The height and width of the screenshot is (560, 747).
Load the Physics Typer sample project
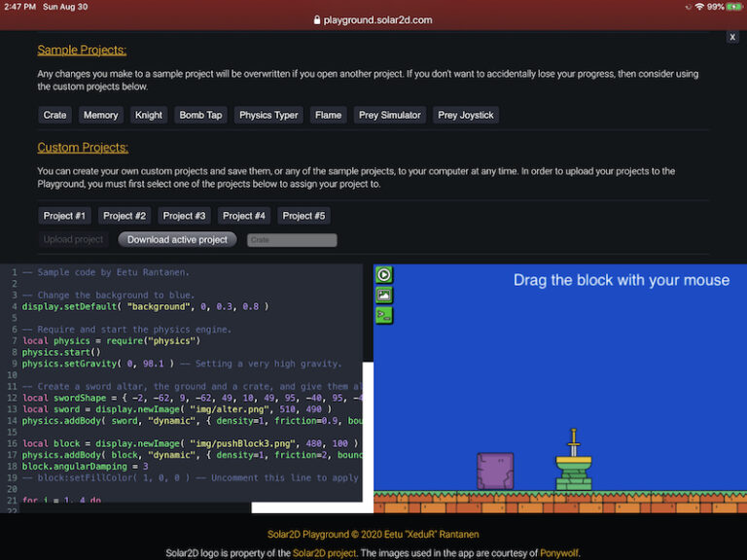pyautogui.click(x=268, y=115)
